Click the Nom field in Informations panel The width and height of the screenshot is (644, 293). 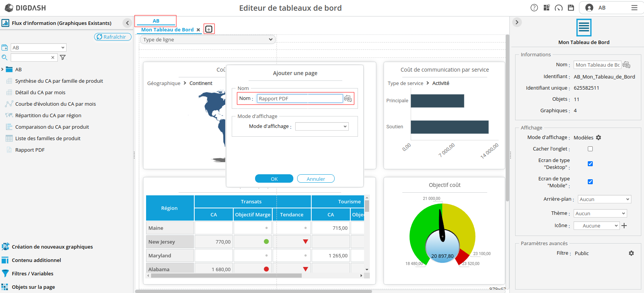(597, 65)
